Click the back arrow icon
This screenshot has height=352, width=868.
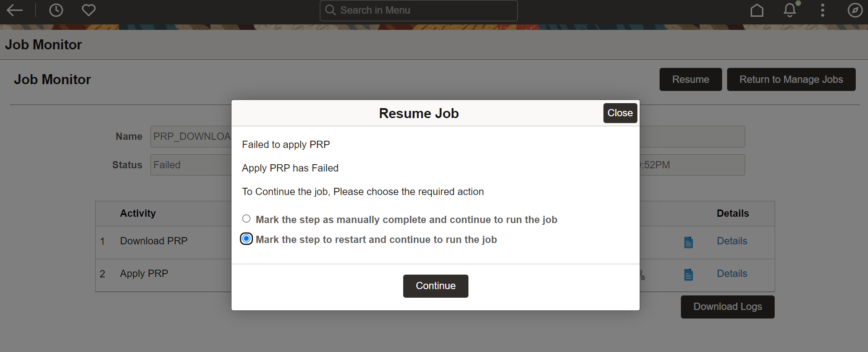point(14,10)
